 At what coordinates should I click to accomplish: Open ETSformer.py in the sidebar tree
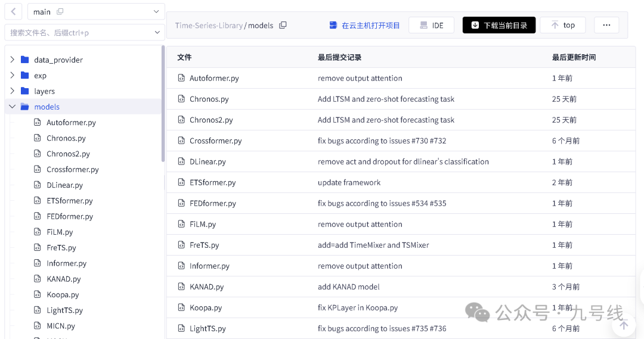point(70,200)
